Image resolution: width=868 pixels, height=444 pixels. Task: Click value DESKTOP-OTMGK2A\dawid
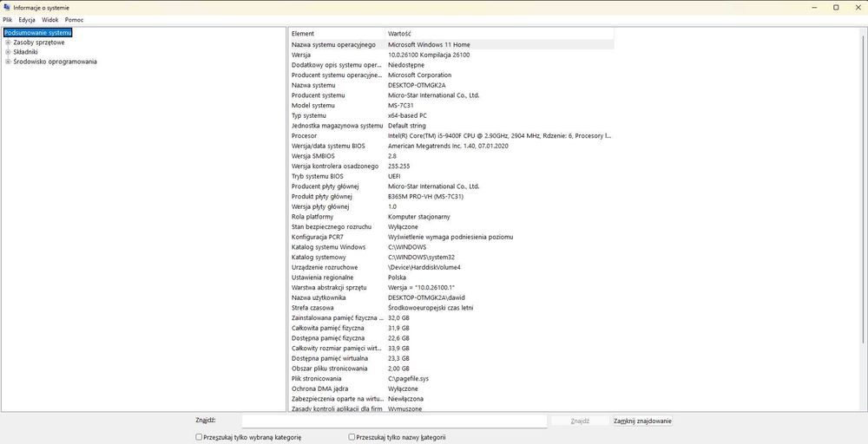[425, 297]
